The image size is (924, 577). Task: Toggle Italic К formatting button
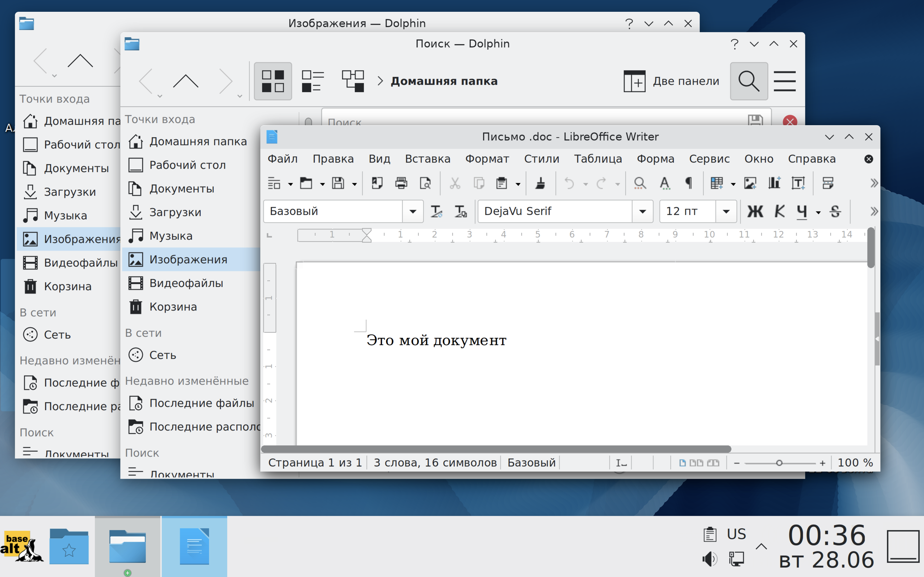(x=779, y=212)
